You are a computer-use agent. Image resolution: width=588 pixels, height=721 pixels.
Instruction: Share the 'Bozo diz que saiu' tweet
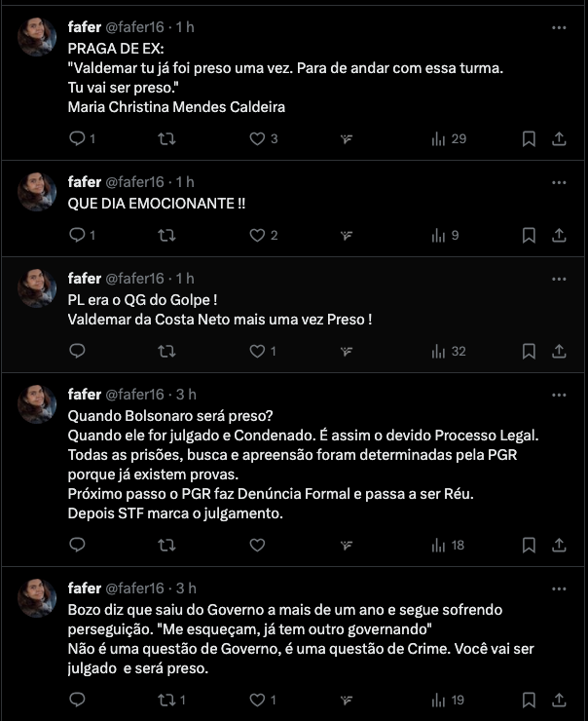pyautogui.click(x=560, y=700)
